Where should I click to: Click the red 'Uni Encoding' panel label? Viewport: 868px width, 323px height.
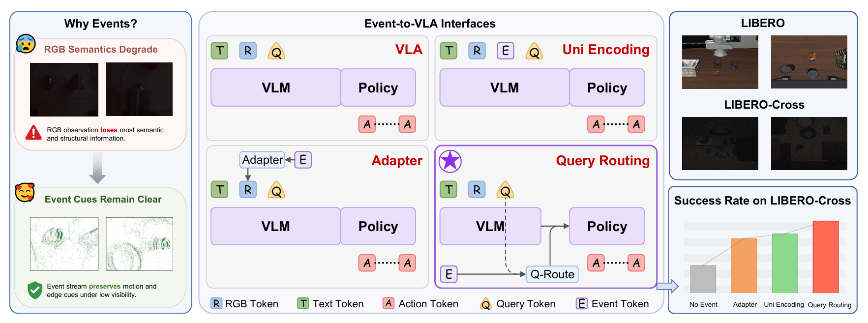coord(606,50)
